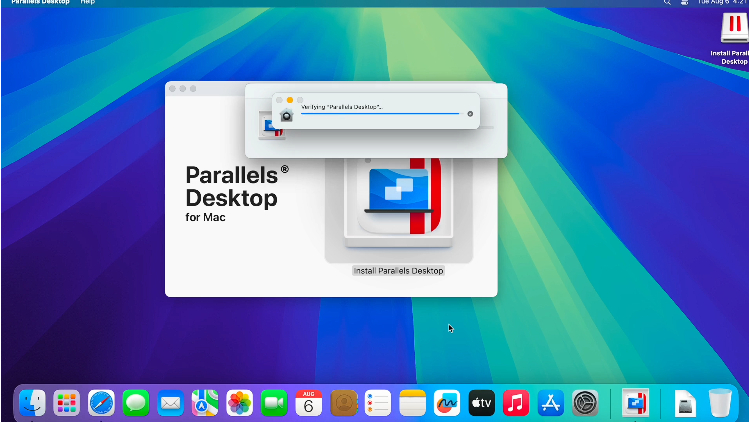Open the App Store from Dock
749x424 pixels.
pos(550,403)
